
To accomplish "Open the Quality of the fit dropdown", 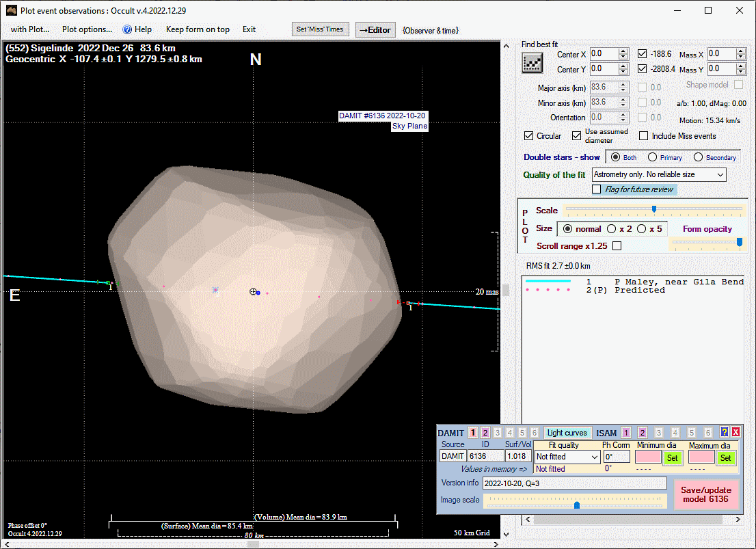I will [659, 175].
